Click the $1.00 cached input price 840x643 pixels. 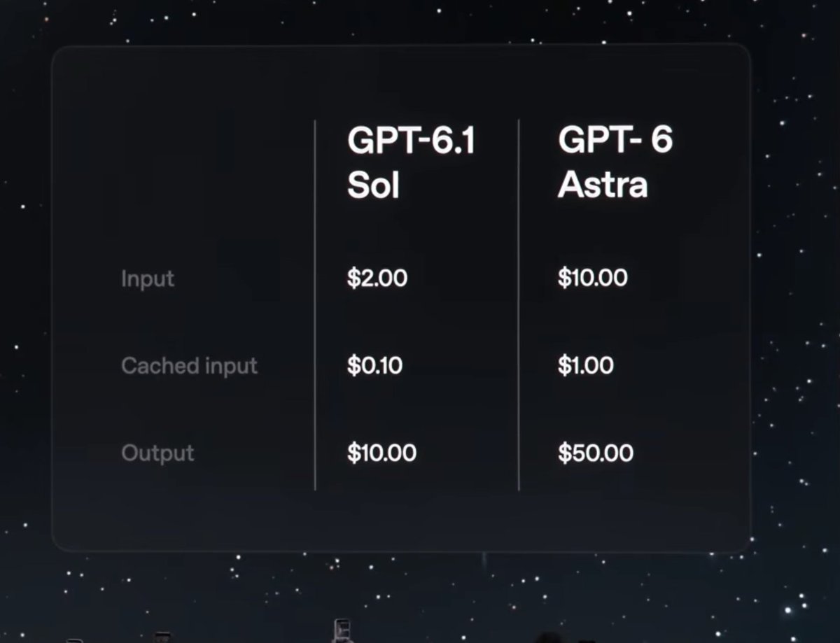[x=586, y=366]
